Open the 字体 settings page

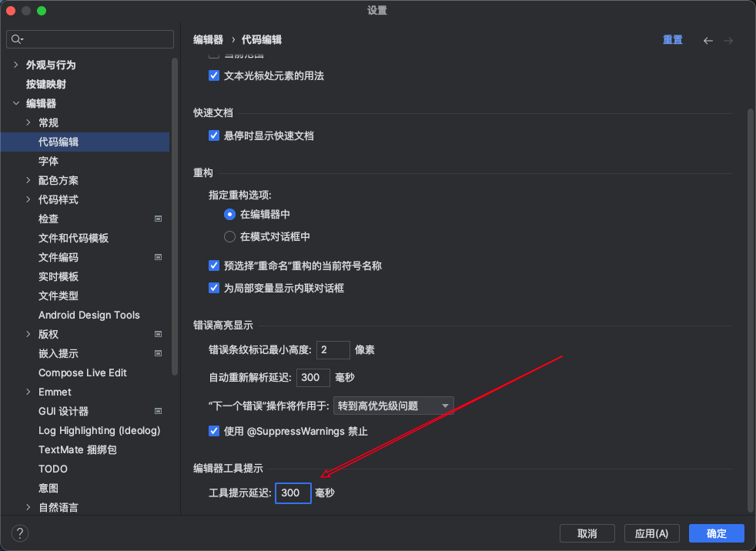(x=49, y=161)
